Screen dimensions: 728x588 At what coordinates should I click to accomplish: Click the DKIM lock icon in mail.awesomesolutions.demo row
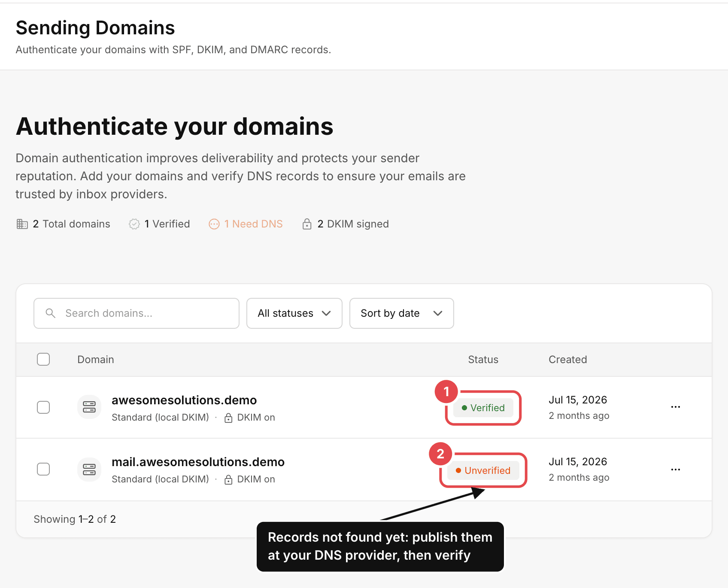coord(228,479)
